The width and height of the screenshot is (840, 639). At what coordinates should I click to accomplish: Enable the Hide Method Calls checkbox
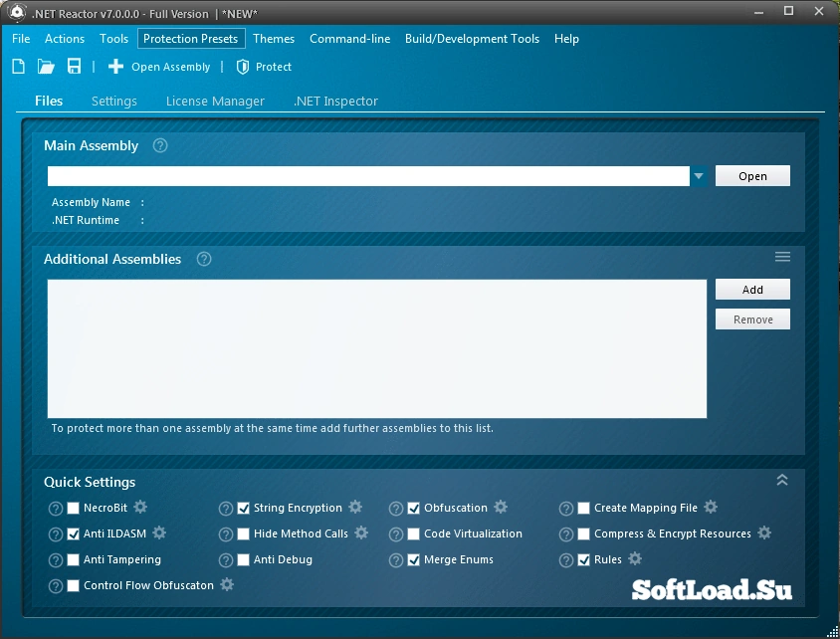point(243,533)
